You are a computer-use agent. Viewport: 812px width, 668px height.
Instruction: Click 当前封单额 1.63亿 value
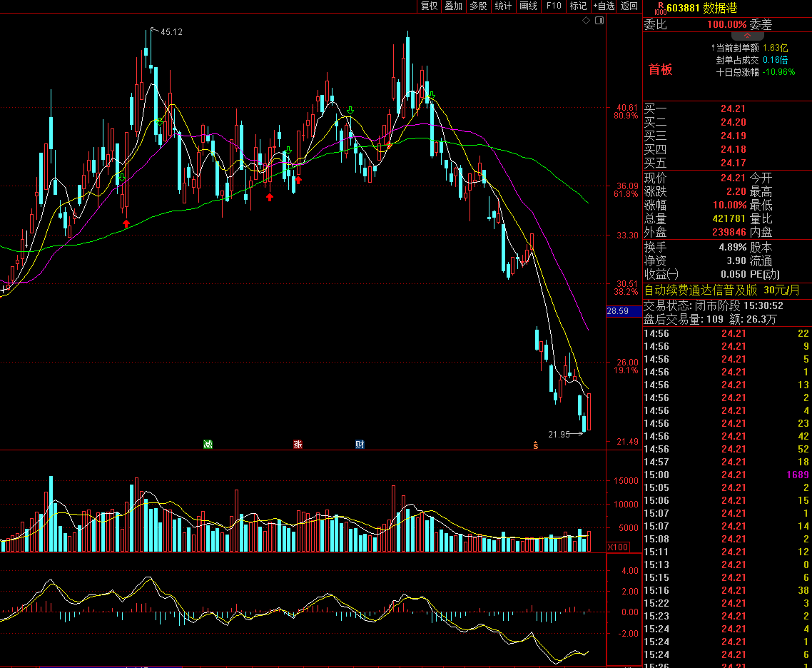[775, 48]
